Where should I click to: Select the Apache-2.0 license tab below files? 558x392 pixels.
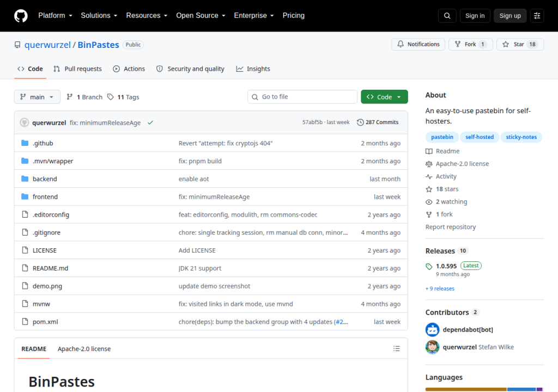pos(84,349)
